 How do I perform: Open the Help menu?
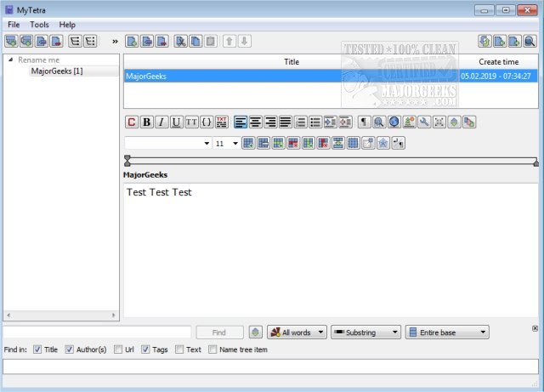pyautogui.click(x=67, y=25)
